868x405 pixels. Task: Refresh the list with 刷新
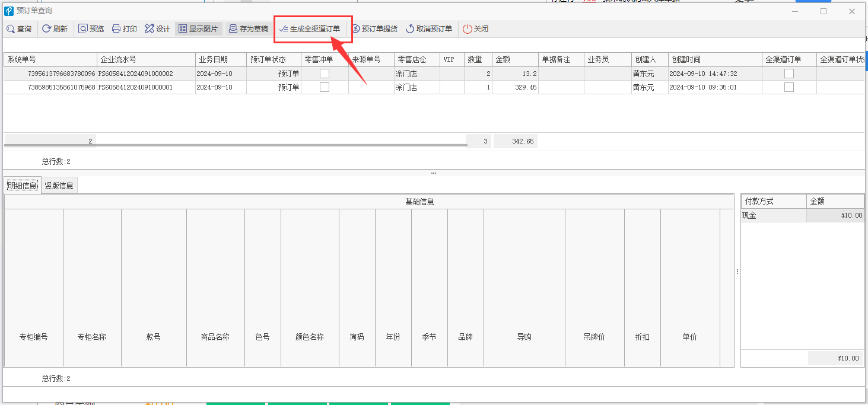coord(55,28)
